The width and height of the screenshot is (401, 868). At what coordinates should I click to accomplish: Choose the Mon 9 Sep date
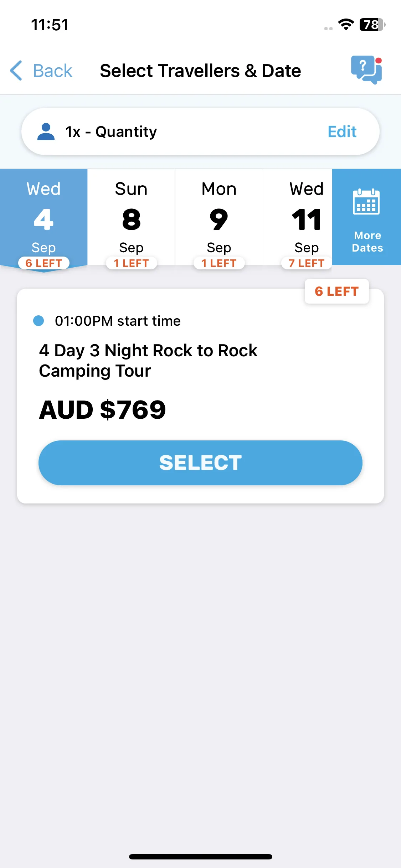coord(219,218)
